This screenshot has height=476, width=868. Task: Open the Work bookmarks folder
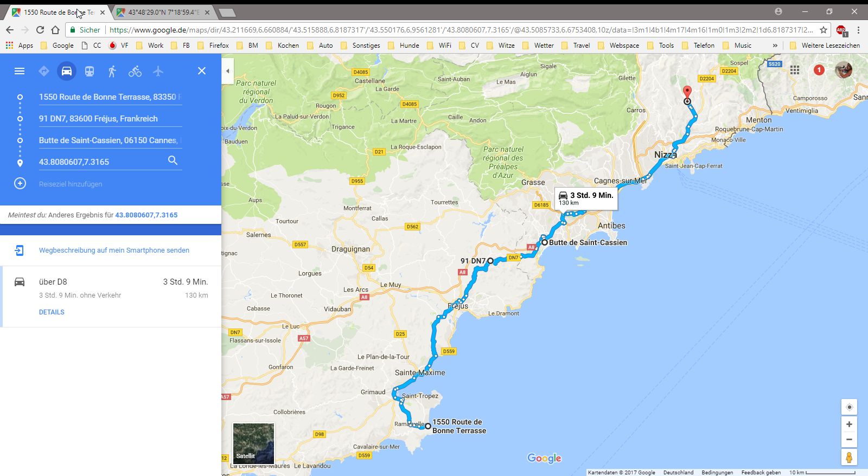pyautogui.click(x=150, y=46)
